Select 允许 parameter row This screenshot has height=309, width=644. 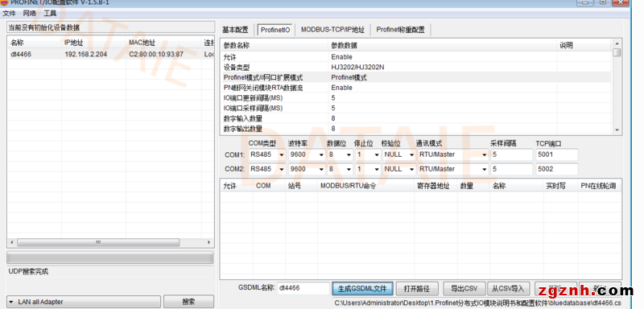(x=415, y=57)
